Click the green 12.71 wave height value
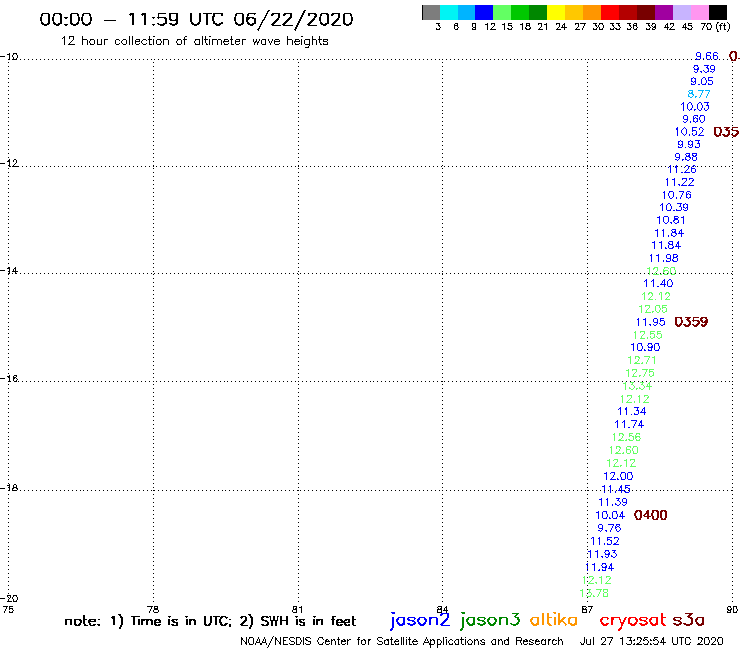 point(642,360)
